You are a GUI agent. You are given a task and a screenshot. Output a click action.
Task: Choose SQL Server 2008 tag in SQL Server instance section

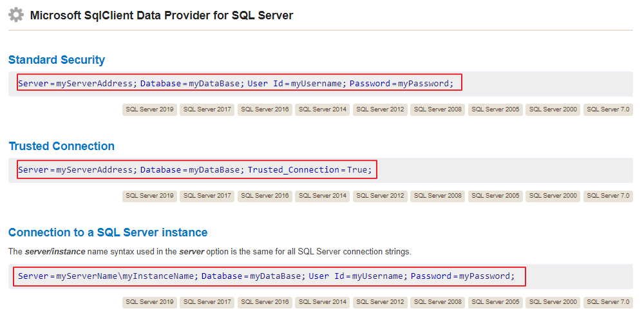pyautogui.click(x=438, y=302)
